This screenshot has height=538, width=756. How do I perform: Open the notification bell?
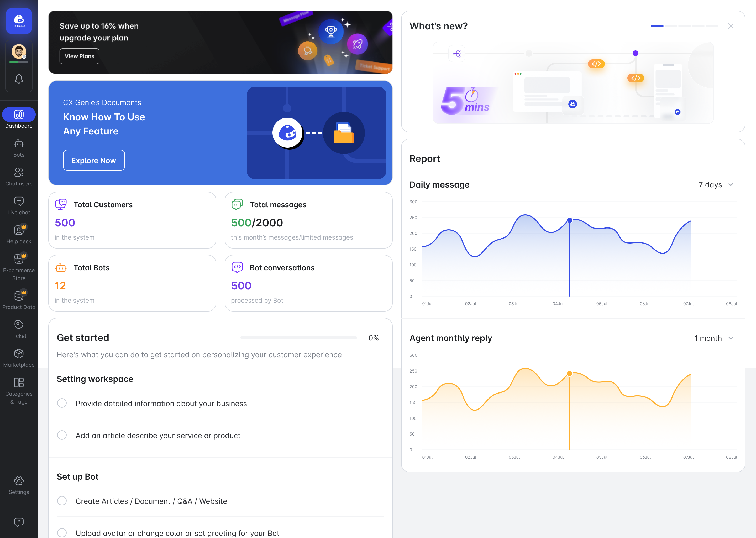coord(19,79)
